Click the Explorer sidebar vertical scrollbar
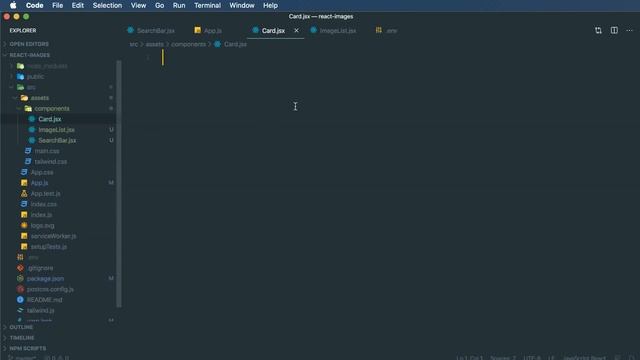 [119, 184]
